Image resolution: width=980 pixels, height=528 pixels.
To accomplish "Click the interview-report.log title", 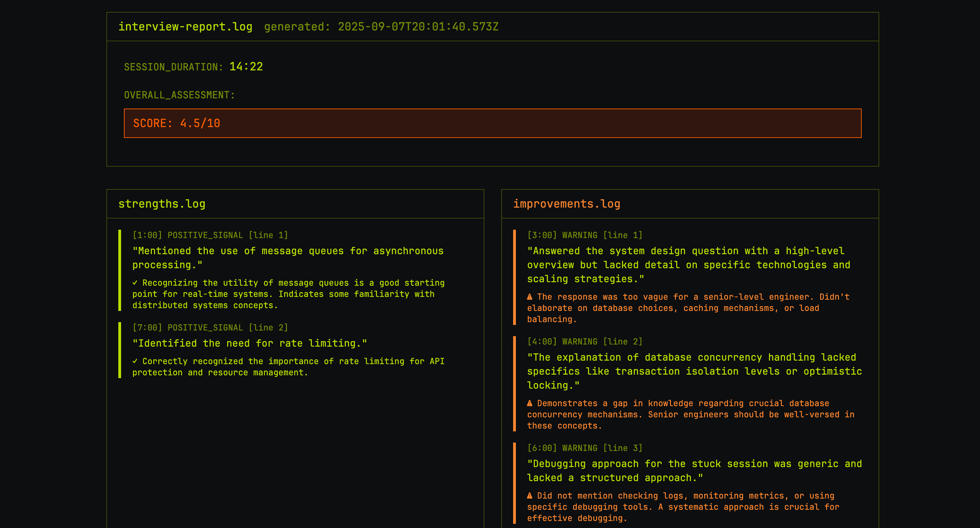I will coord(185,27).
